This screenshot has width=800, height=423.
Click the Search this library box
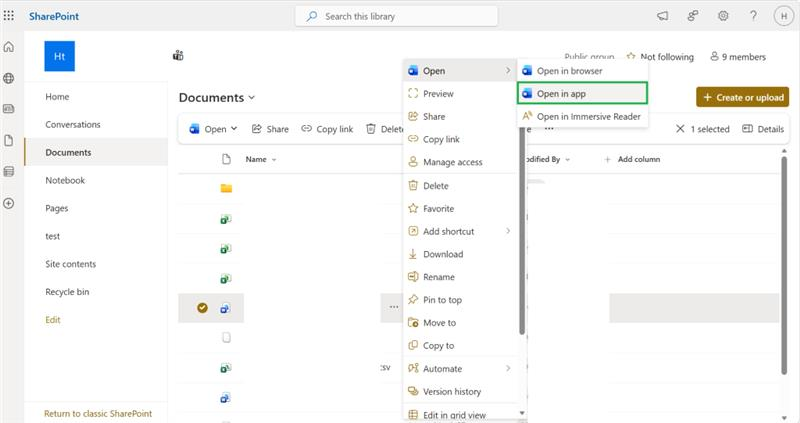coord(396,16)
